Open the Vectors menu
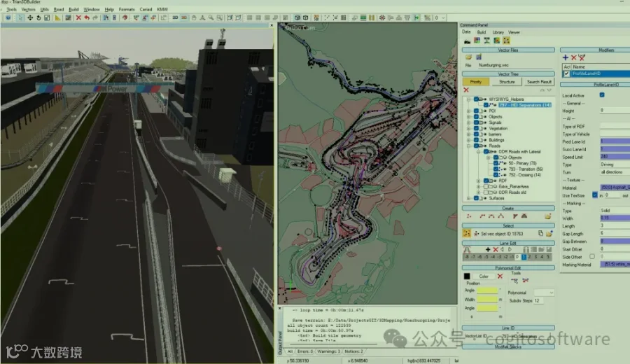The height and width of the screenshot is (364, 630). point(28,9)
